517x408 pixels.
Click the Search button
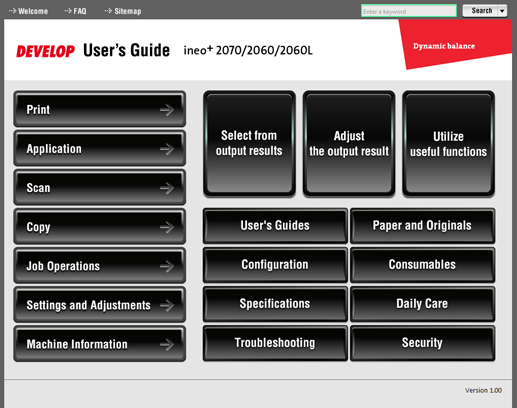tap(480, 11)
